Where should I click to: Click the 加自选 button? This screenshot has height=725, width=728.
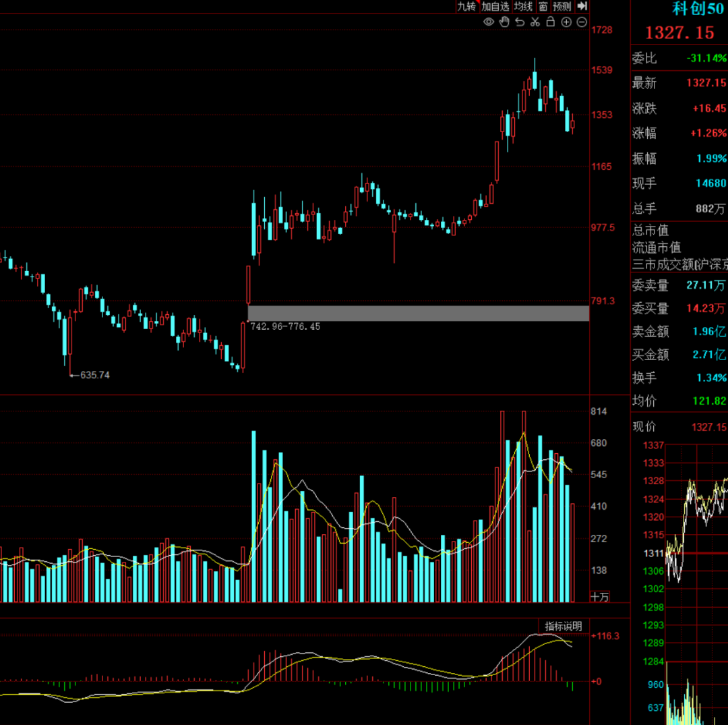(x=495, y=7)
